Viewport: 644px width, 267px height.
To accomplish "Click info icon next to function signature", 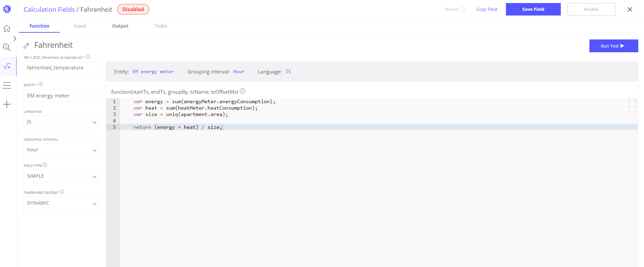I will (243, 91).
